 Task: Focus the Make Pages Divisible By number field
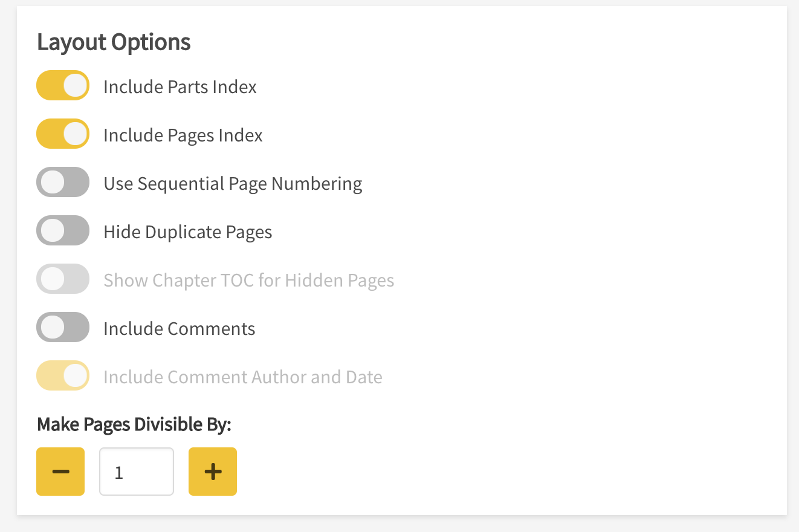[137, 472]
